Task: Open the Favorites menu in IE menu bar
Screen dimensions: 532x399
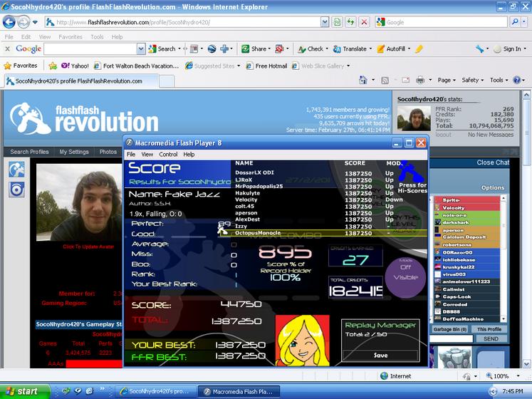Action: [x=71, y=36]
